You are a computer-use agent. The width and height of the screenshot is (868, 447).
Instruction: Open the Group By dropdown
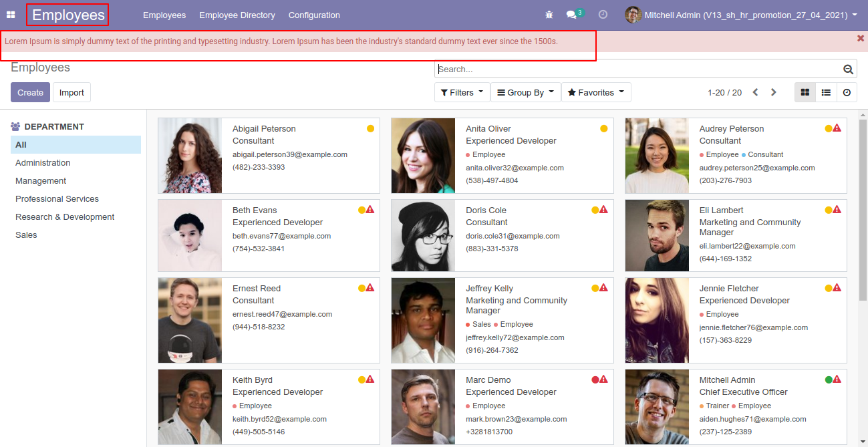[526, 93]
